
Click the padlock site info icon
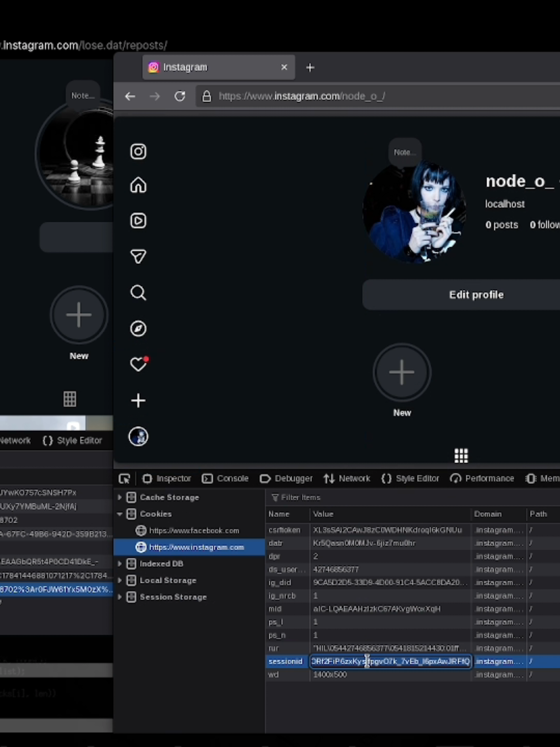(x=207, y=96)
